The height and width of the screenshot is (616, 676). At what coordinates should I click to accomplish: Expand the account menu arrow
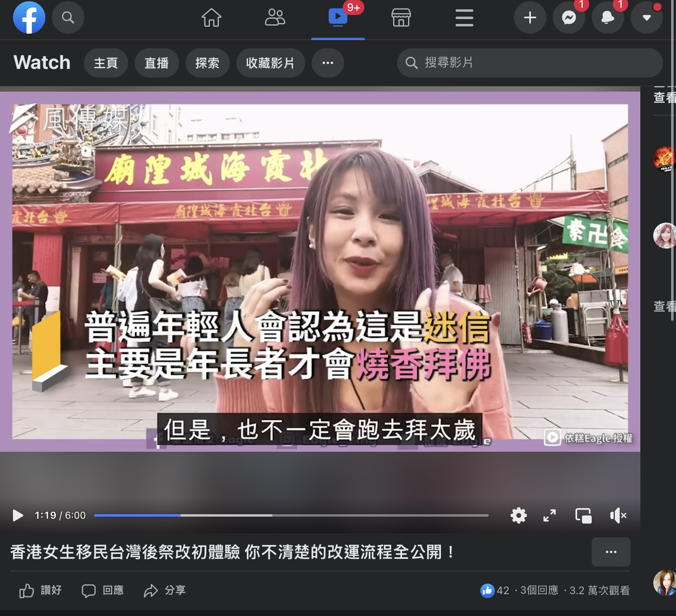tap(646, 18)
